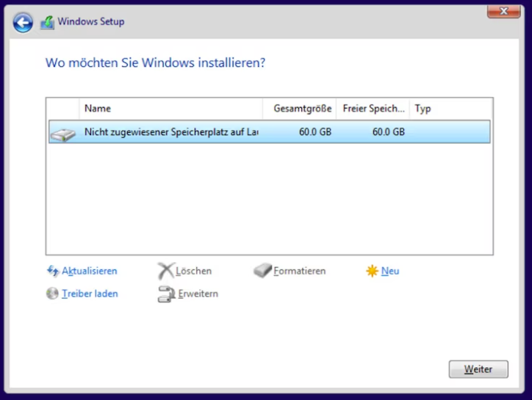Click the 60.0 GB free space cell
The height and width of the screenshot is (400, 532).
389,132
